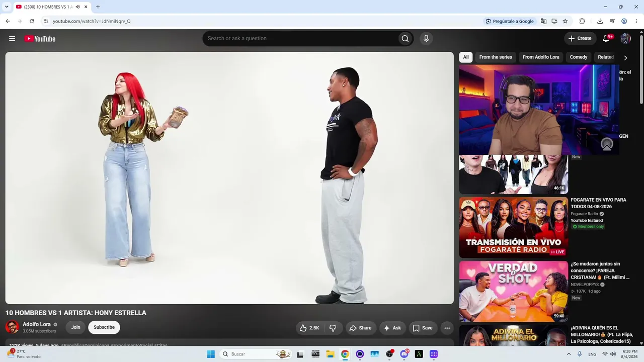The height and width of the screenshot is (362, 644).
Task: Click the main video player
Action: tap(229, 178)
